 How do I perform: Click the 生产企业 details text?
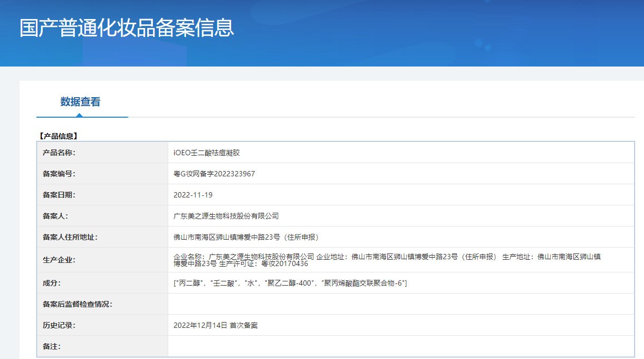pos(388,260)
